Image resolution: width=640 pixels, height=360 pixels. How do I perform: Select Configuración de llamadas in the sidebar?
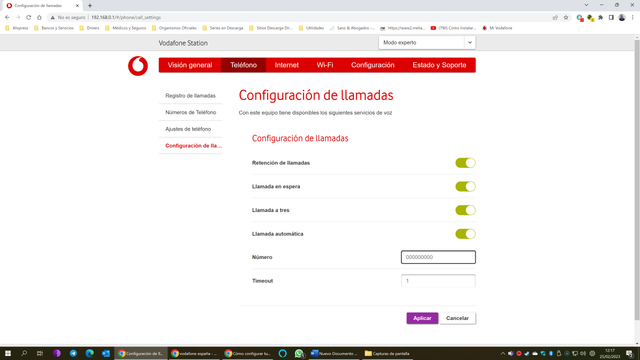[190, 146]
